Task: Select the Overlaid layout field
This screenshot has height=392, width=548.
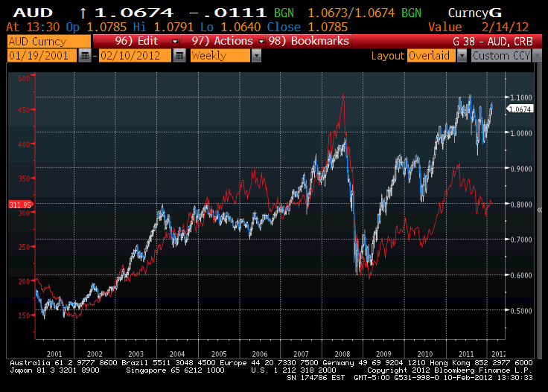Action: (431, 56)
